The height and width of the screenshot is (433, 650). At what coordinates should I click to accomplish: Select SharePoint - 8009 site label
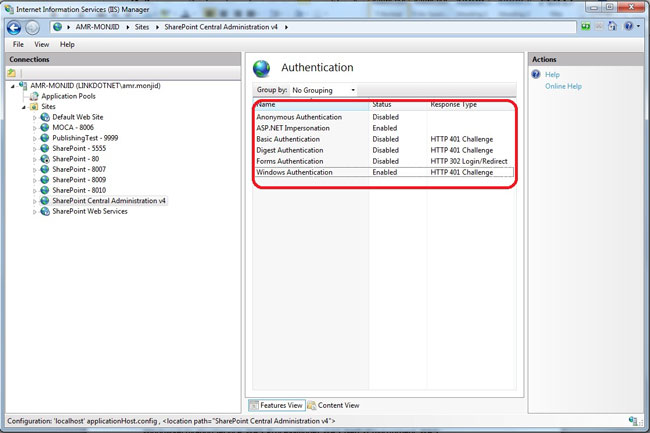coord(79,180)
